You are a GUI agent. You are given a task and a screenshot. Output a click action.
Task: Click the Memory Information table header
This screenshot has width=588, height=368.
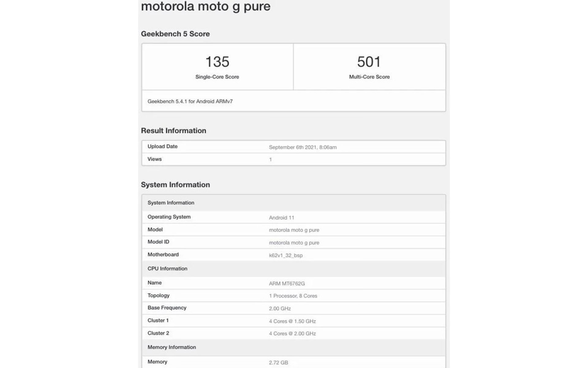[294, 347]
